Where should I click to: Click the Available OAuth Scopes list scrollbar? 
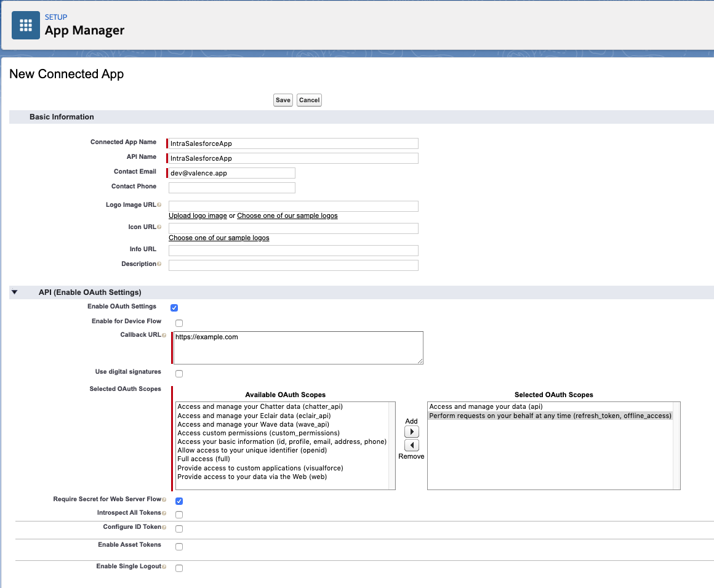(x=391, y=446)
